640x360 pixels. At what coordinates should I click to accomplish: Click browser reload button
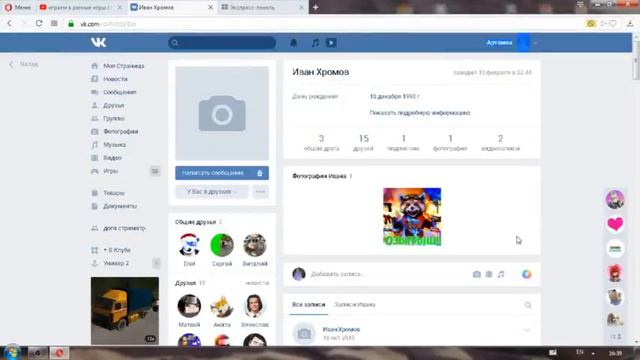[39, 23]
